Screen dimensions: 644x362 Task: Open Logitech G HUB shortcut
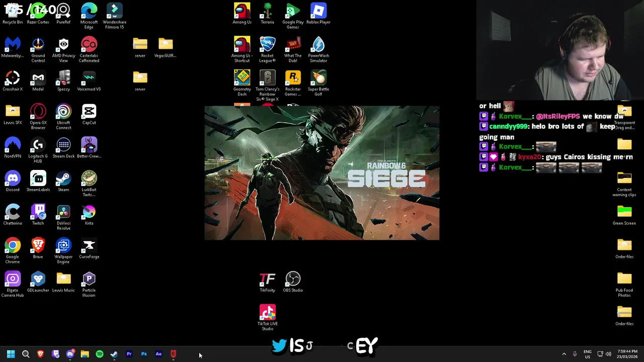(x=38, y=150)
